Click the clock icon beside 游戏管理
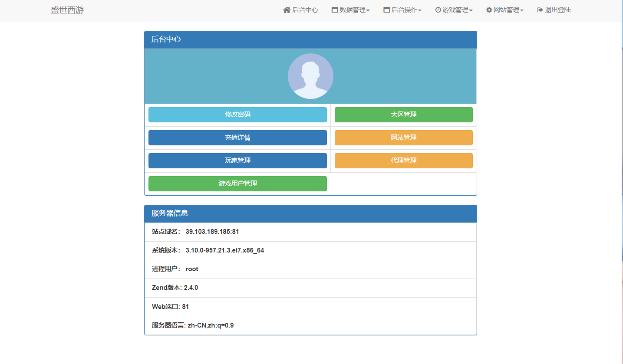Viewport: 623px width, 364px height. 438,10
